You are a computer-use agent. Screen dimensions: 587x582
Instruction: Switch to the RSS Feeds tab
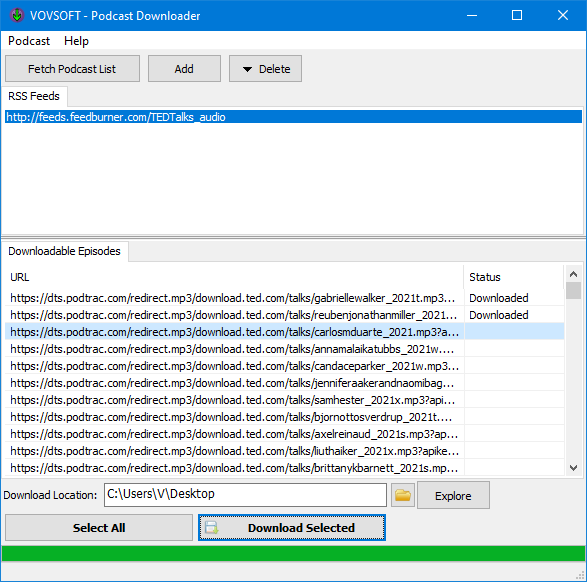(34, 96)
